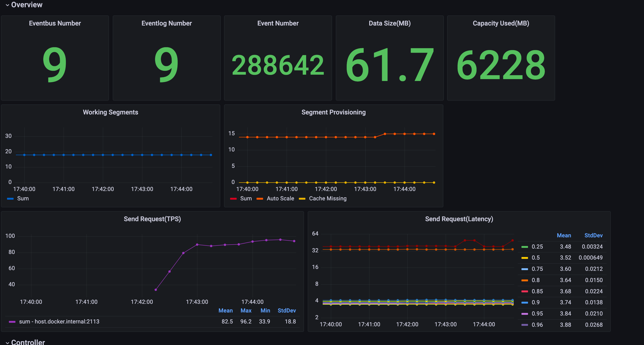Sort TPS legend by Max column
This screenshot has height=345, width=644.
click(x=246, y=310)
